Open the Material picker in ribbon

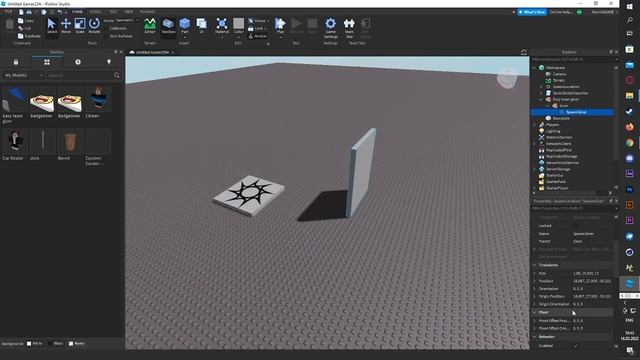[222, 27]
